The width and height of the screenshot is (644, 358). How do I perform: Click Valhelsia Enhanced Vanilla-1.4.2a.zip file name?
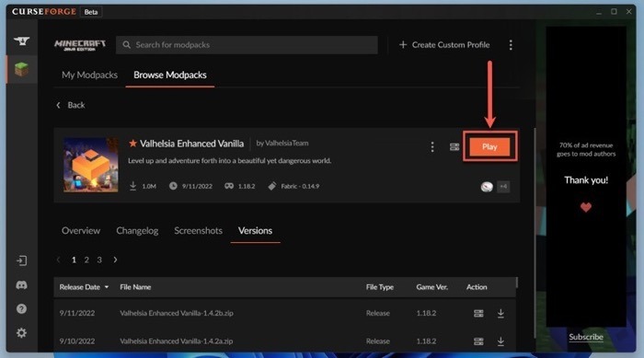(x=177, y=341)
